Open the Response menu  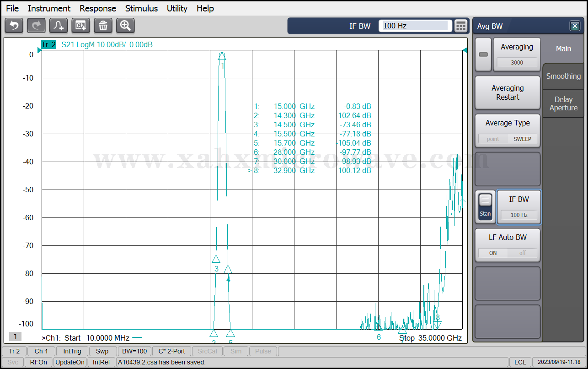(98, 8)
